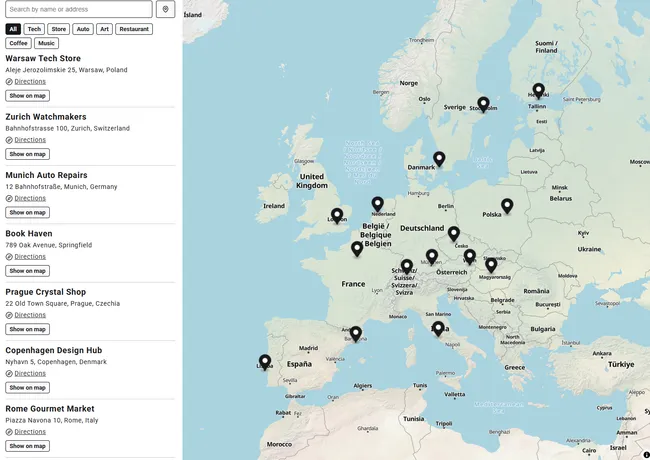Viewport: 650px width, 460px height.
Task: Click the Prague Crystal Shop heading
Action: 46,292
